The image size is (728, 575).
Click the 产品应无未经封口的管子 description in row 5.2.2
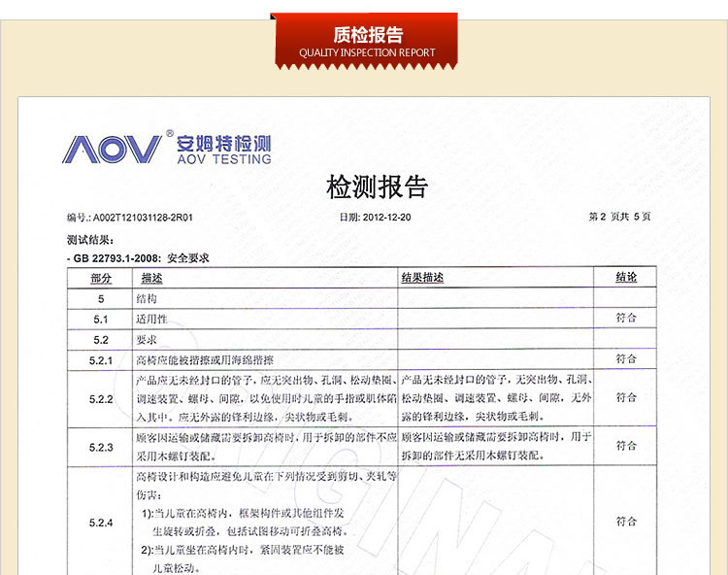point(267,398)
